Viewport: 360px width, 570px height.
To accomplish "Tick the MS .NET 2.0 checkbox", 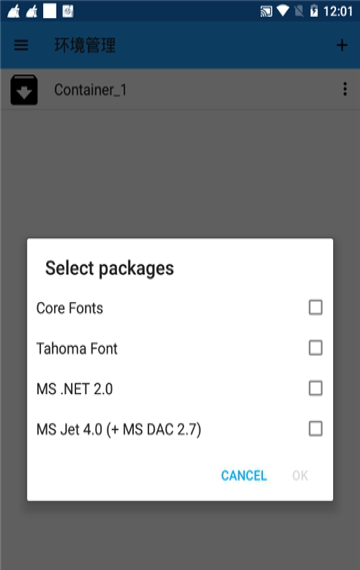I will click(x=315, y=388).
